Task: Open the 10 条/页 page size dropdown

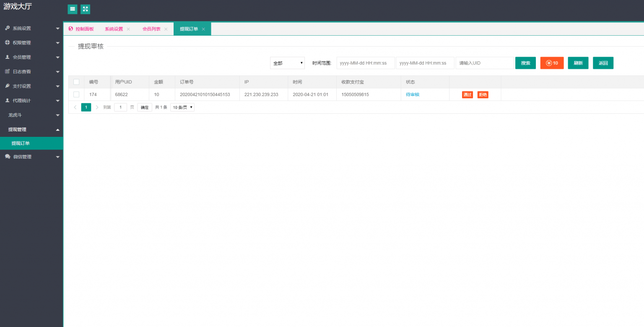Action: (182, 107)
